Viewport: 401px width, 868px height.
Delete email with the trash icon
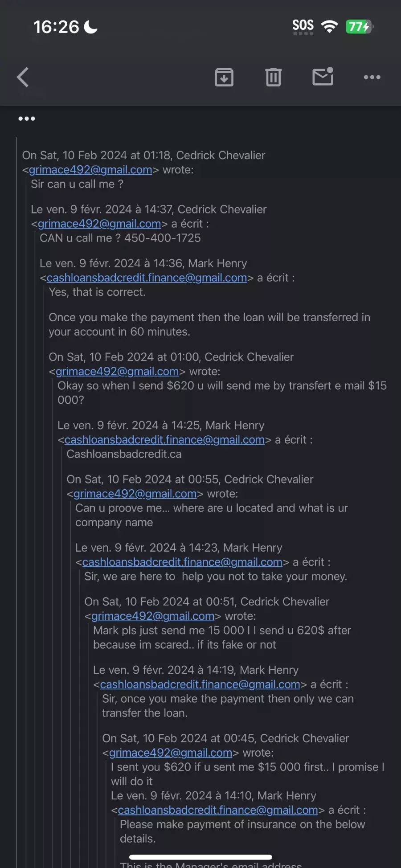coord(273,77)
